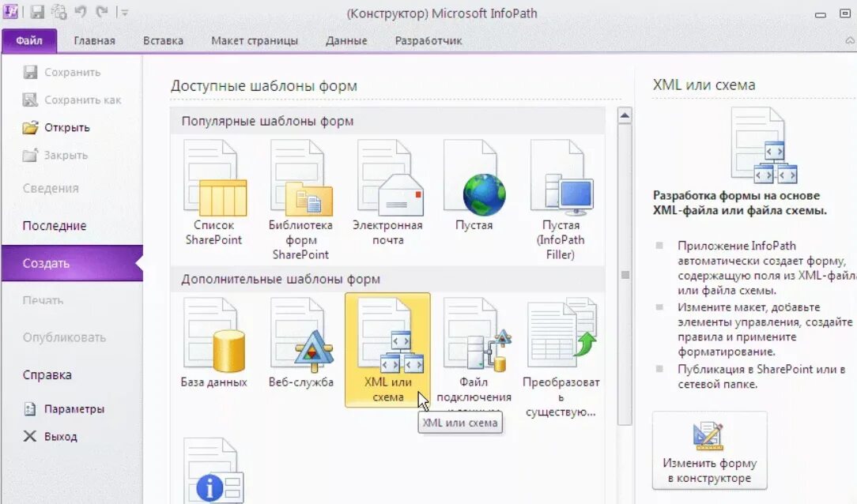
Task: Select the Создать section
Action: (72, 263)
